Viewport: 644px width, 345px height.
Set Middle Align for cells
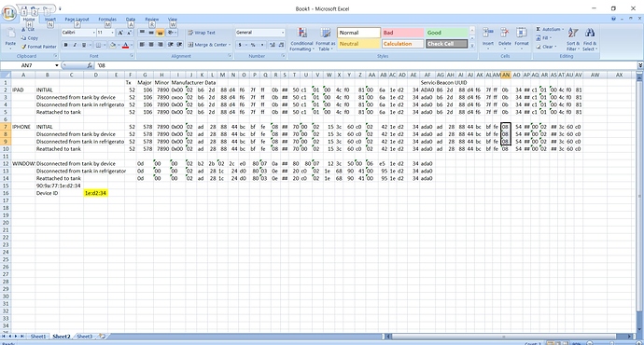[x=151, y=33]
